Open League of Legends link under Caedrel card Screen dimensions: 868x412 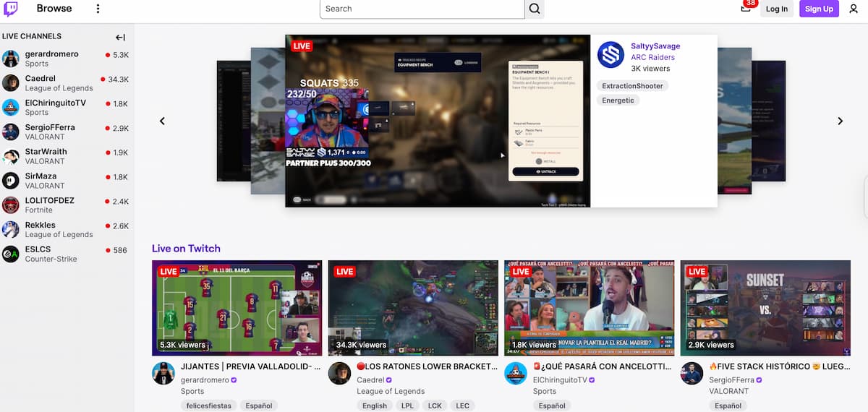[391, 391]
